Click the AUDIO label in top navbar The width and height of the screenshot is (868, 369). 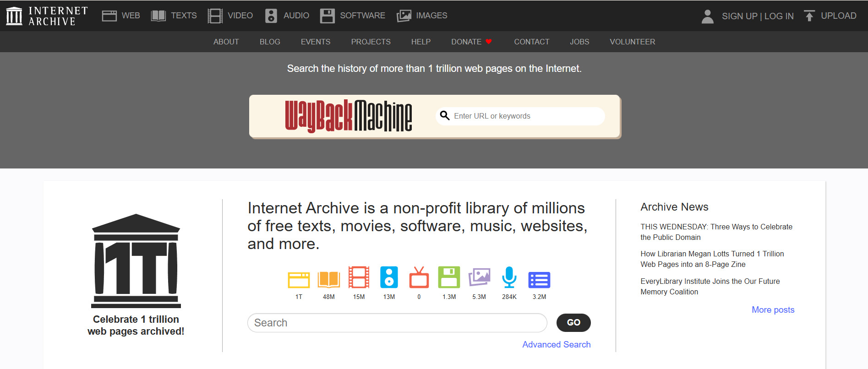coord(296,16)
